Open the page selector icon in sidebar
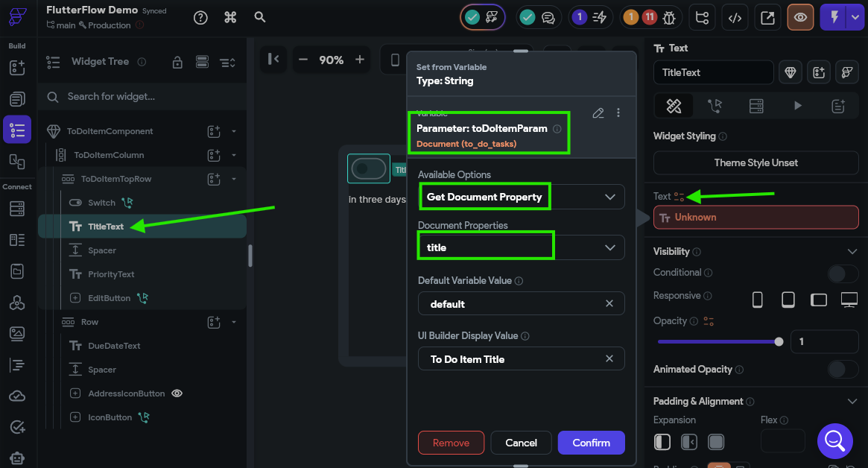The height and width of the screenshot is (468, 868). pos(17,99)
